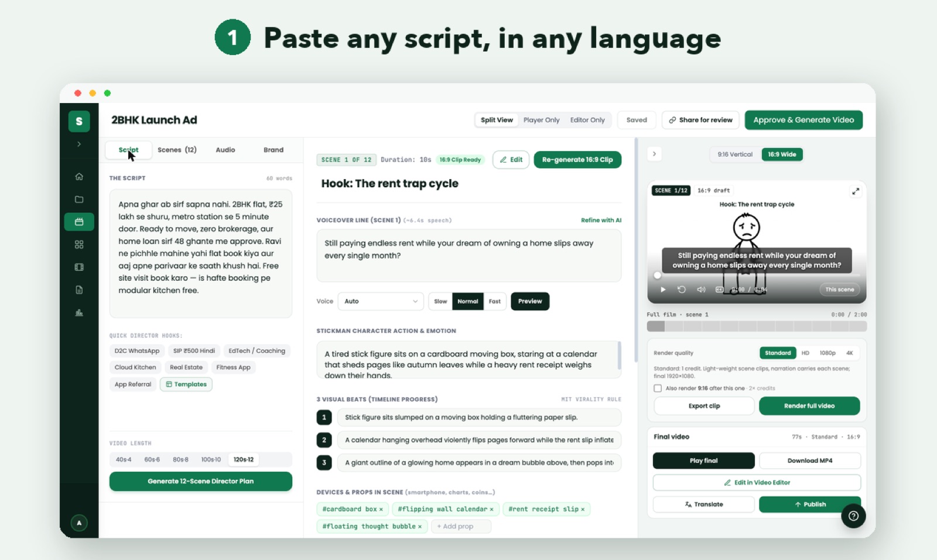Image resolution: width=937 pixels, height=560 pixels.
Task: Open the Templates hook chip
Action: (x=186, y=384)
